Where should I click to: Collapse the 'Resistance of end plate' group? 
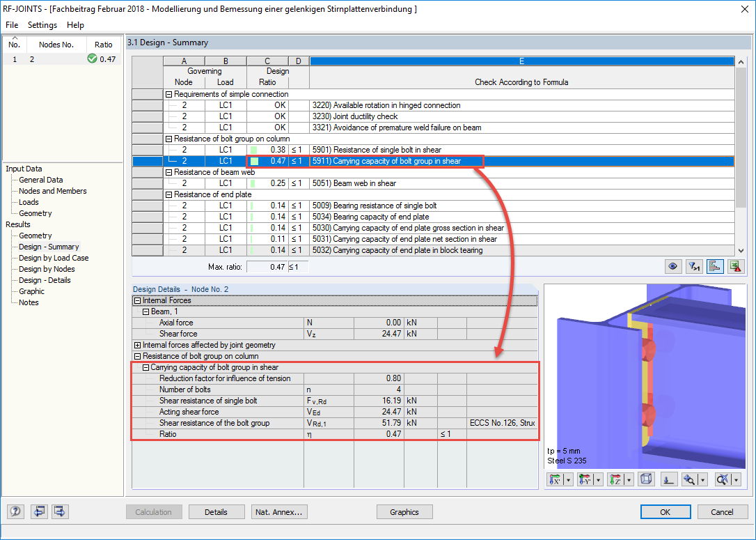pyautogui.click(x=168, y=194)
